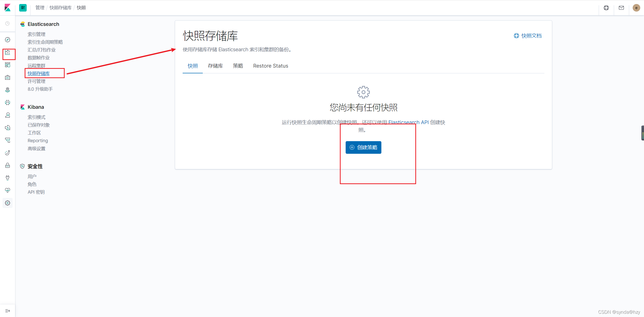Select the 策略 tab
The width and height of the screenshot is (644, 317).
(x=238, y=66)
